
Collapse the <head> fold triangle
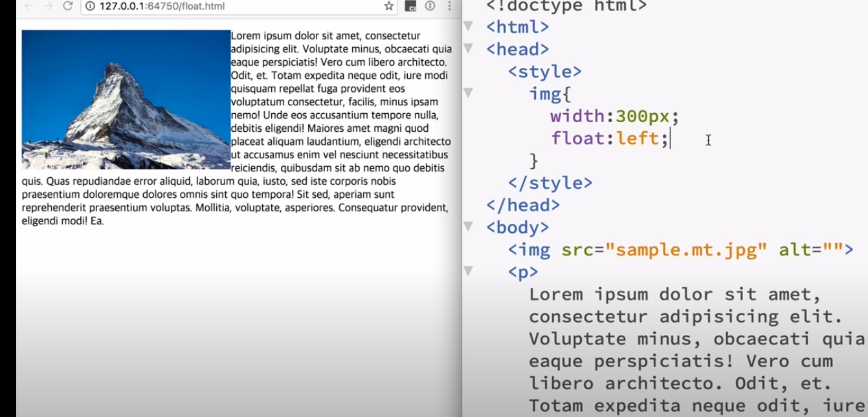click(x=469, y=48)
